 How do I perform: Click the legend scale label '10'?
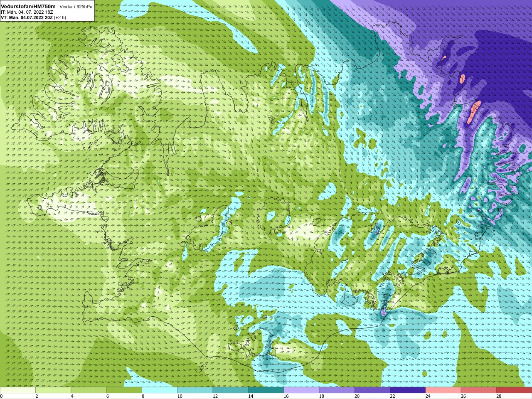180,396
